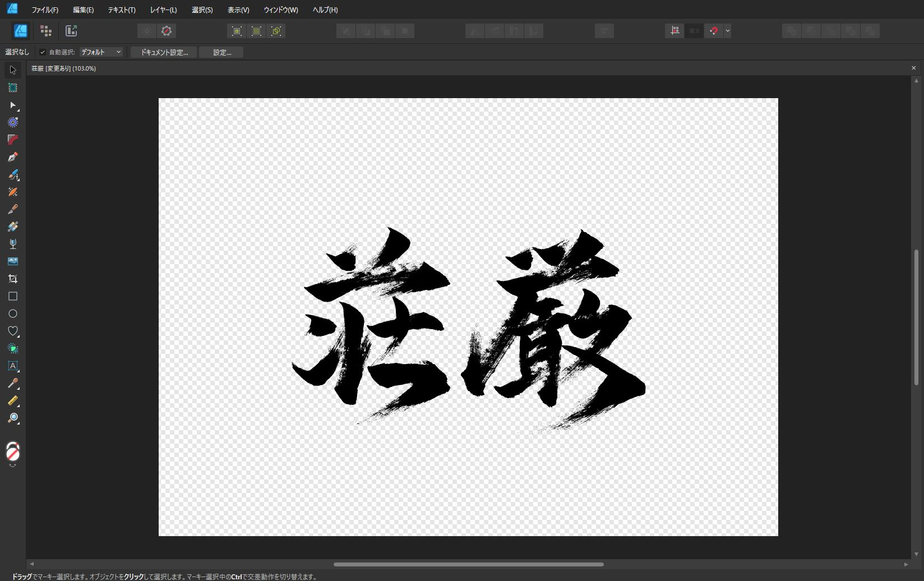Open the ファイル(F) menu
The image size is (924, 581).
(45, 10)
